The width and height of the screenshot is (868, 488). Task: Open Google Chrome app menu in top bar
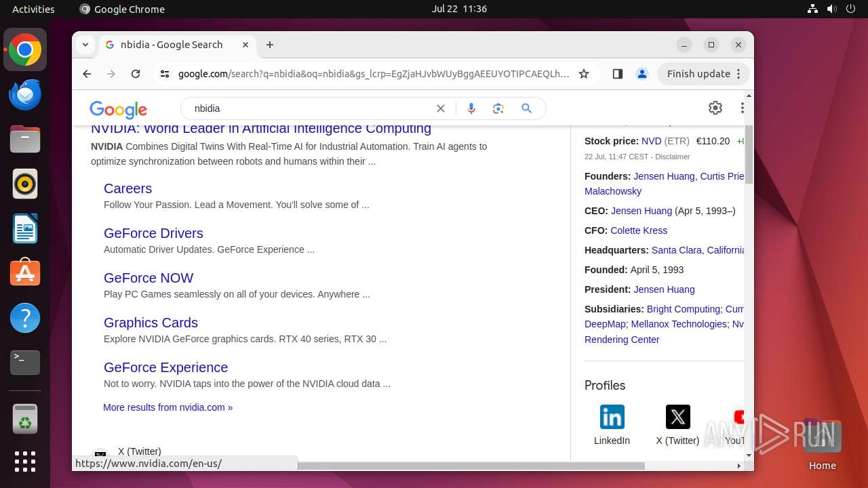point(122,9)
